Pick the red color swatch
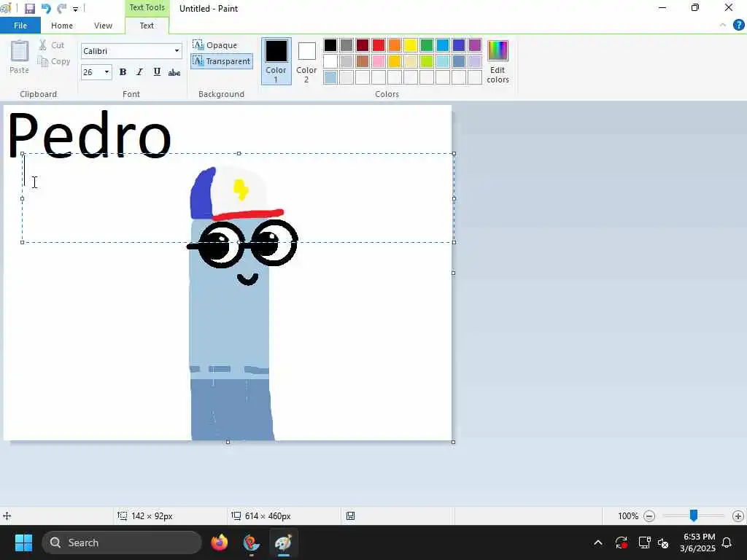Viewport: 747px width, 560px height. coord(379,45)
